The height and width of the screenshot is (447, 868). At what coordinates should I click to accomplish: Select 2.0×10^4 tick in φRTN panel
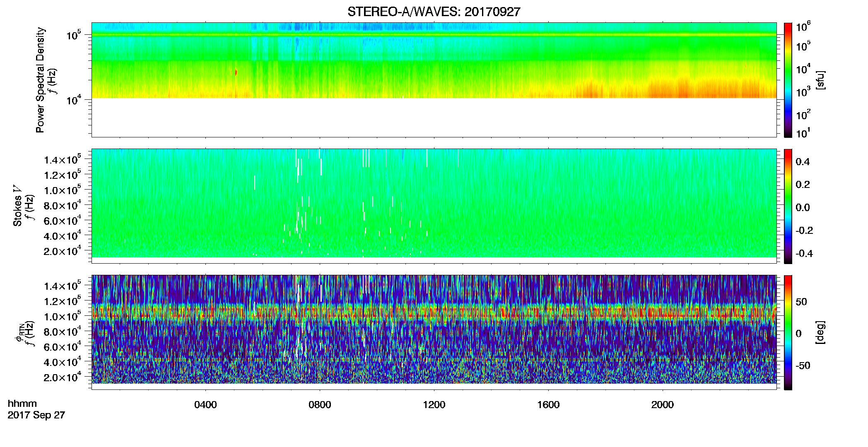63,377
